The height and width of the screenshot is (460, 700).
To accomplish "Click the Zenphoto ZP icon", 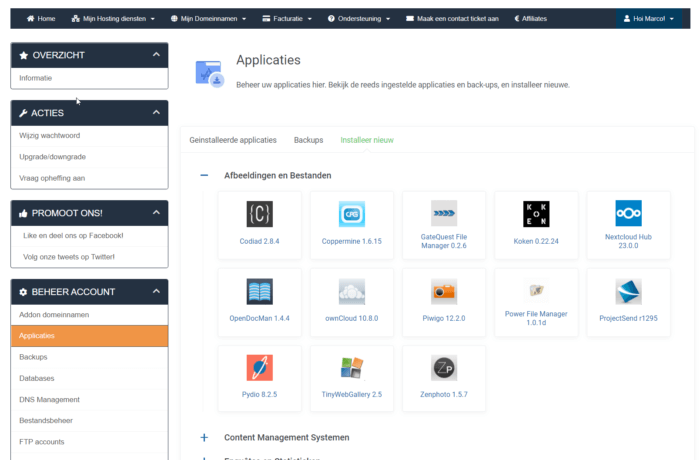I will tap(444, 368).
